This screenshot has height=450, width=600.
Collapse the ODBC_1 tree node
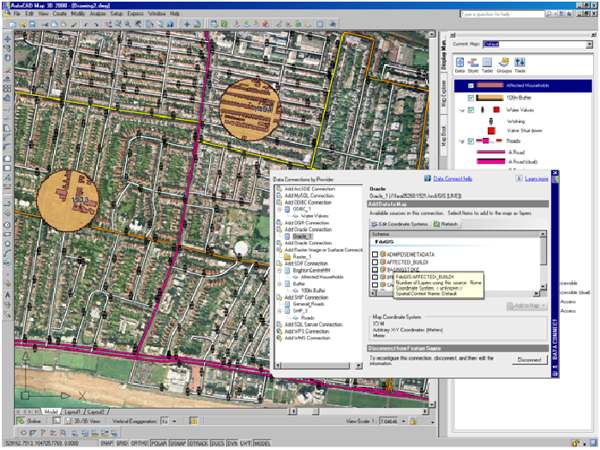click(x=279, y=209)
